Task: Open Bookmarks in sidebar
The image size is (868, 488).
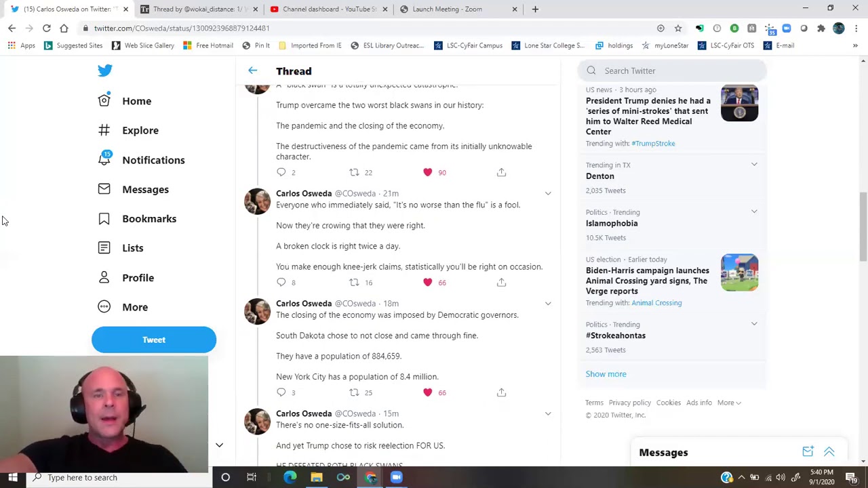Action: 136,218
